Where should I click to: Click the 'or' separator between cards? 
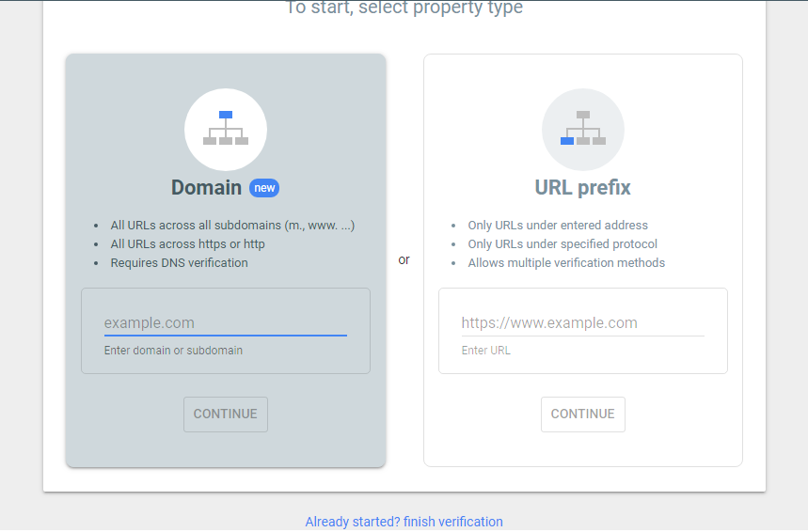click(x=404, y=259)
